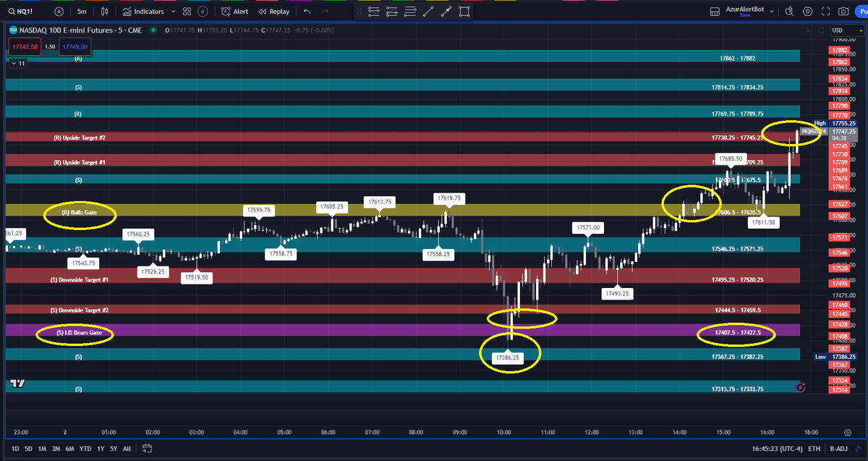Open chart settings hexagon icon
Image resolution: width=868 pixels, height=461 pixels.
pyautogui.click(x=807, y=12)
